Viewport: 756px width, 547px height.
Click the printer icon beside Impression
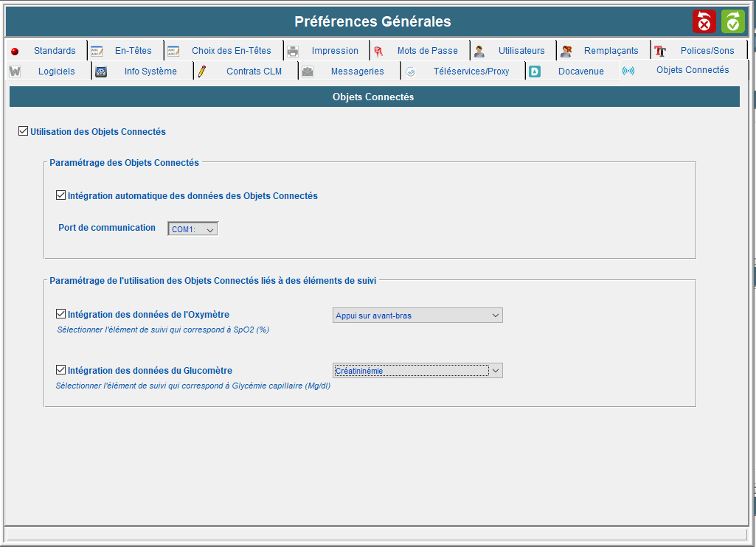pyautogui.click(x=293, y=51)
